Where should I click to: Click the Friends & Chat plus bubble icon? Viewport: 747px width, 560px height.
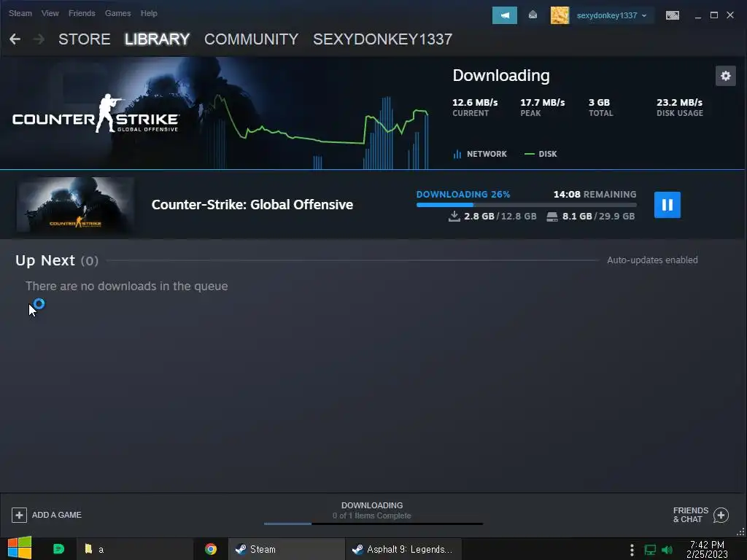(721, 515)
